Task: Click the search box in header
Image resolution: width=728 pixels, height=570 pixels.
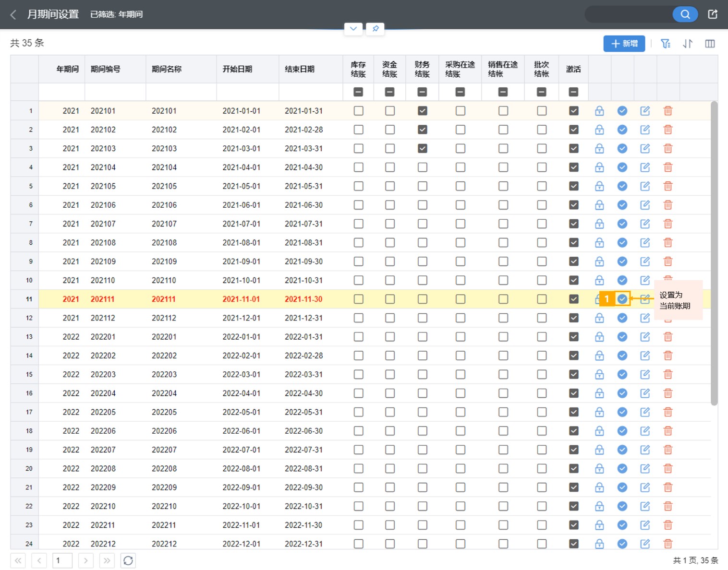Action: tap(629, 14)
